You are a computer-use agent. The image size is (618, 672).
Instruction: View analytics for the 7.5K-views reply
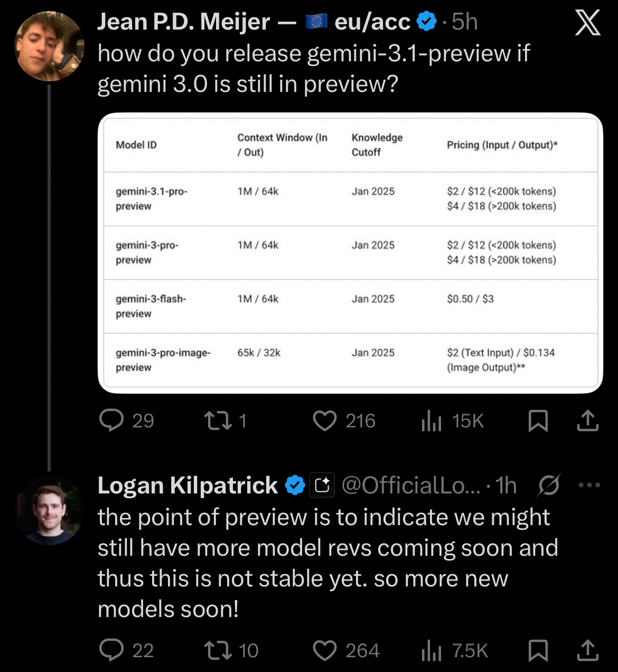432,651
